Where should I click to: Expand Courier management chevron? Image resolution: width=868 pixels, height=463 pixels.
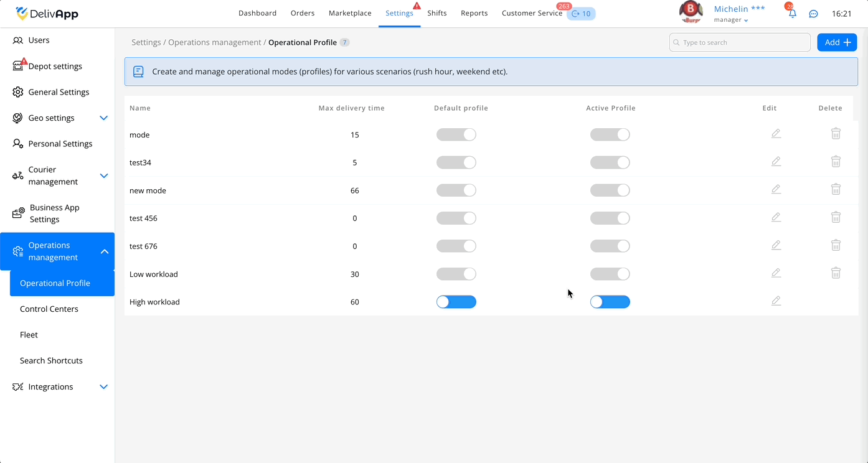pyautogui.click(x=104, y=176)
